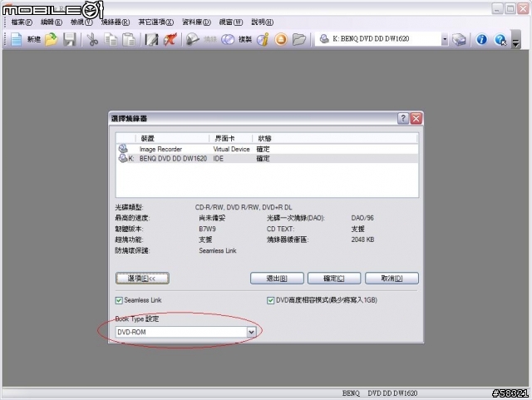Click Seamless Link protection value text

(218, 250)
